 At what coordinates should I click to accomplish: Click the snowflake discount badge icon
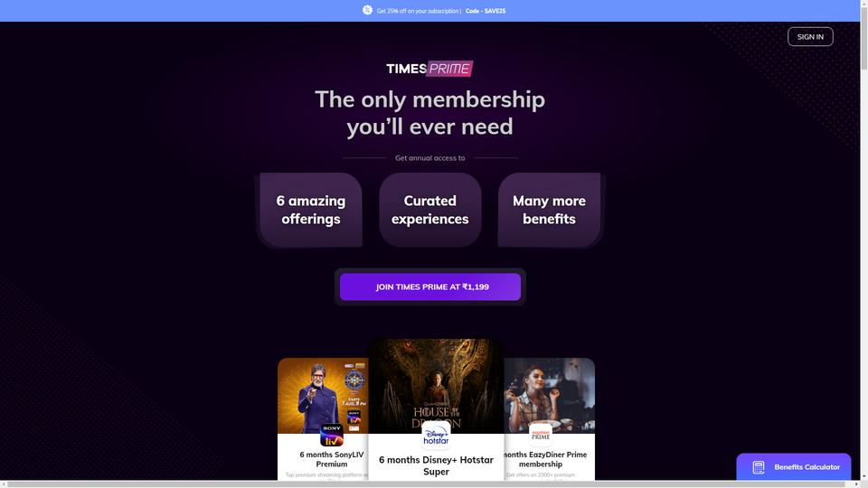point(368,10)
